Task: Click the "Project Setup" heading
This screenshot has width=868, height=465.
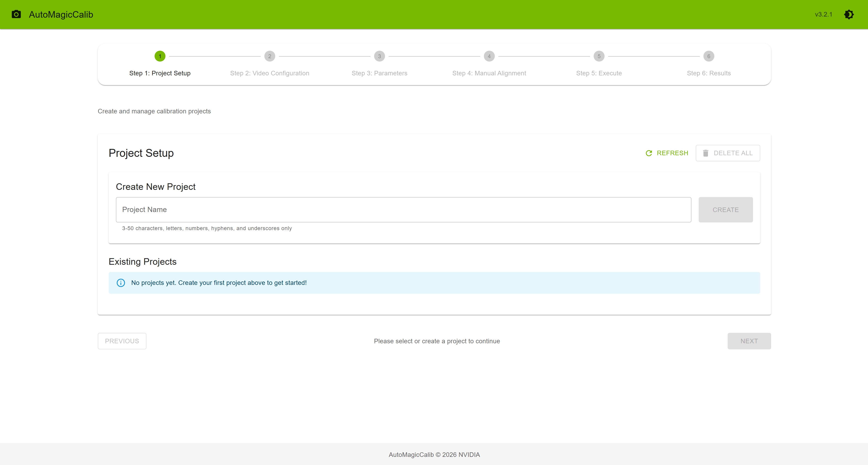Action: coord(141,153)
